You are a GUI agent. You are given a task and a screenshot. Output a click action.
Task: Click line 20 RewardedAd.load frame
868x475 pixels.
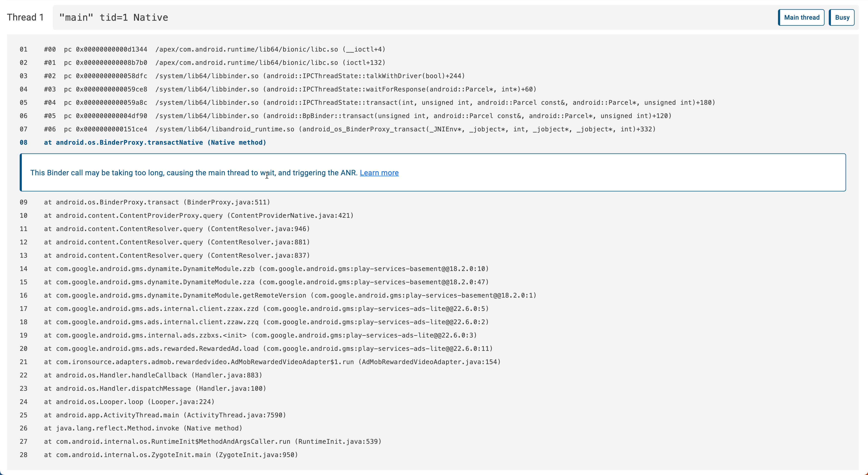tap(268, 348)
